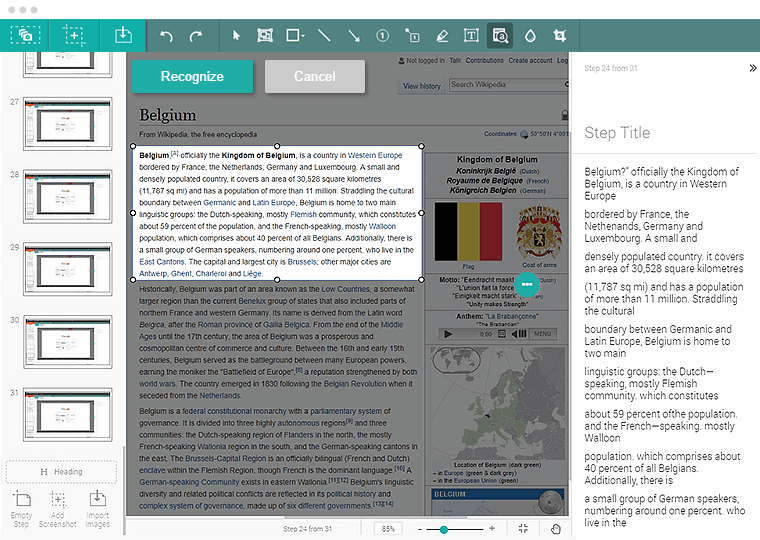Select the numbered step marker tool
The height and width of the screenshot is (540, 760).
click(x=382, y=36)
